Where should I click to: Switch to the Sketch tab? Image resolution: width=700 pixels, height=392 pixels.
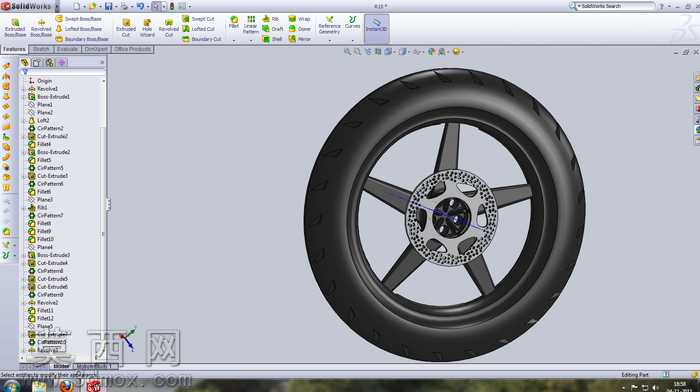(x=41, y=49)
